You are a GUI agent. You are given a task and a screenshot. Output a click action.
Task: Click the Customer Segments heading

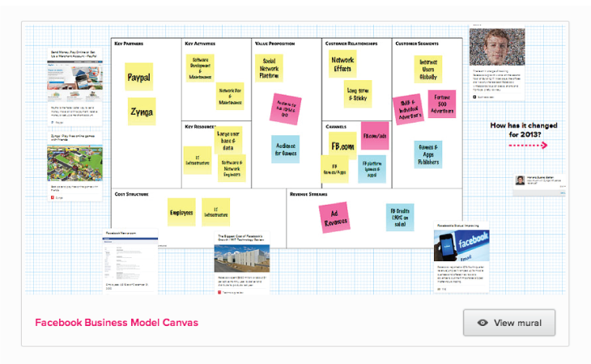pyautogui.click(x=417, y=44)
